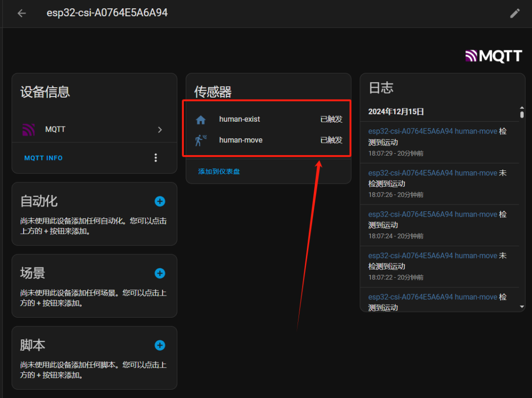Click device title esp32-csi-A0764E5A6A94
Image resolution: width=532 pixels, height=398 pixels.
pyautogui.click(x=107, y=13)
